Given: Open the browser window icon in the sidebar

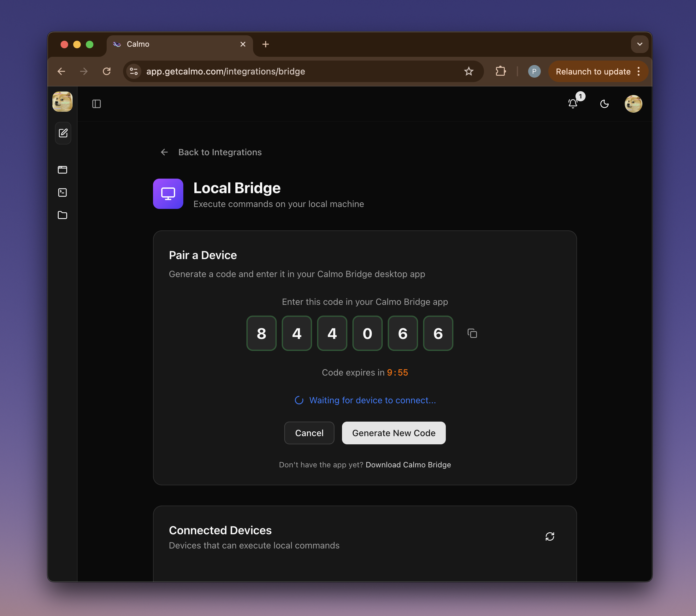Looking at the screenshot, I should 63,169.
